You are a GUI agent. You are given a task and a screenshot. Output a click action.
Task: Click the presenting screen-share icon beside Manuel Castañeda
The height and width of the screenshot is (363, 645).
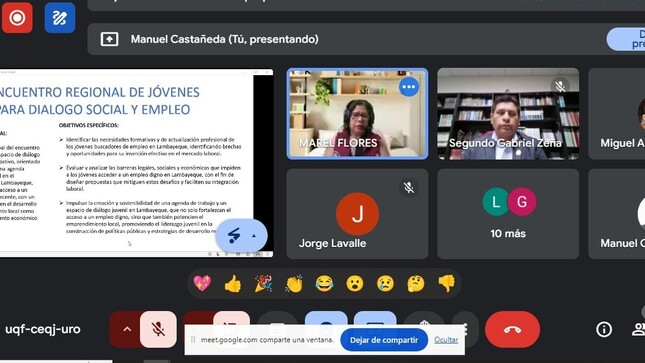pos(109,39)
